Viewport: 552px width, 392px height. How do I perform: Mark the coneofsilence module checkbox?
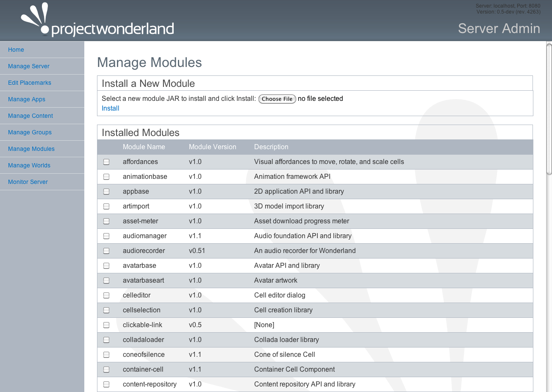pyautogui.click(x=106, y=355)
